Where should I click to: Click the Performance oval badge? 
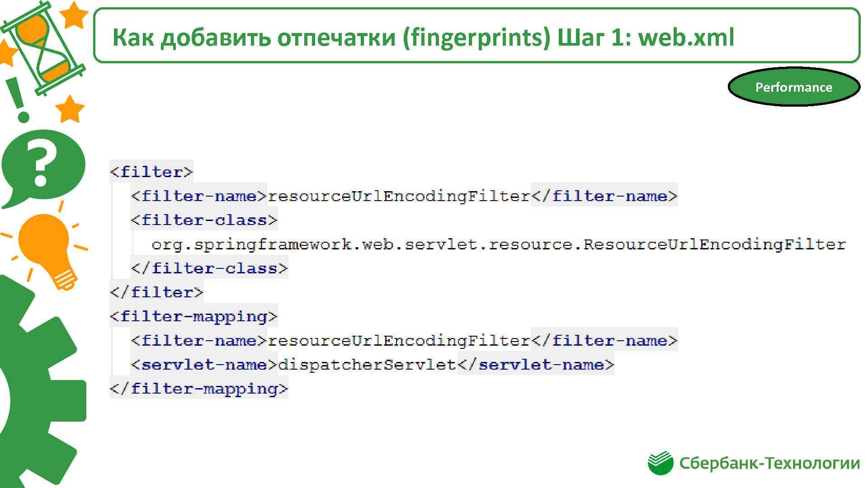(x=793, y=87)
